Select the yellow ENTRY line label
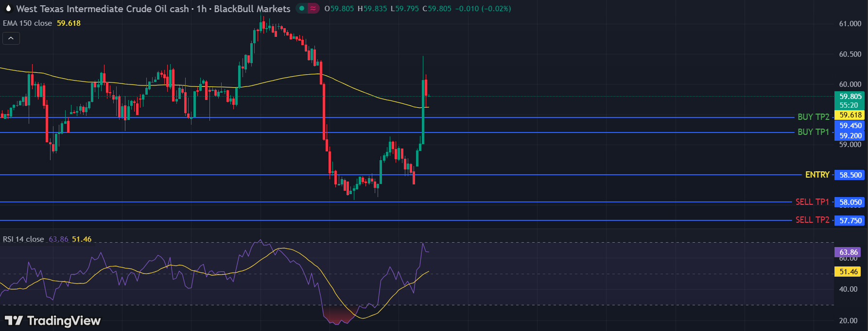Image resolution: width=868 pixels, height=331 pixels. (x=817, y=175)
